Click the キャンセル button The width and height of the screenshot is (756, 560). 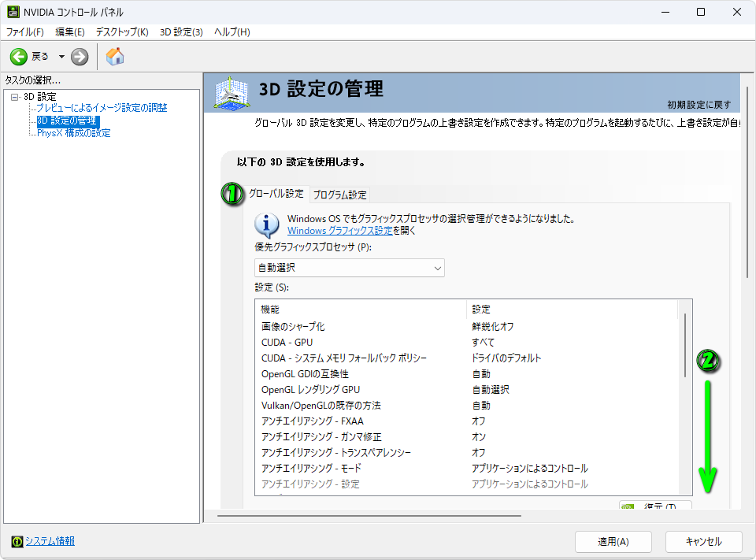[704, 542]
